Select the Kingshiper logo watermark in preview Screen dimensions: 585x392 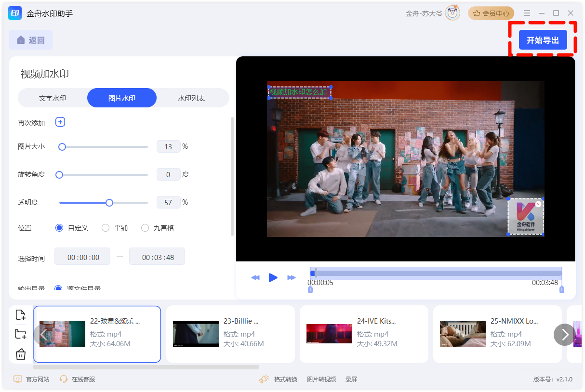click(526, 217)
